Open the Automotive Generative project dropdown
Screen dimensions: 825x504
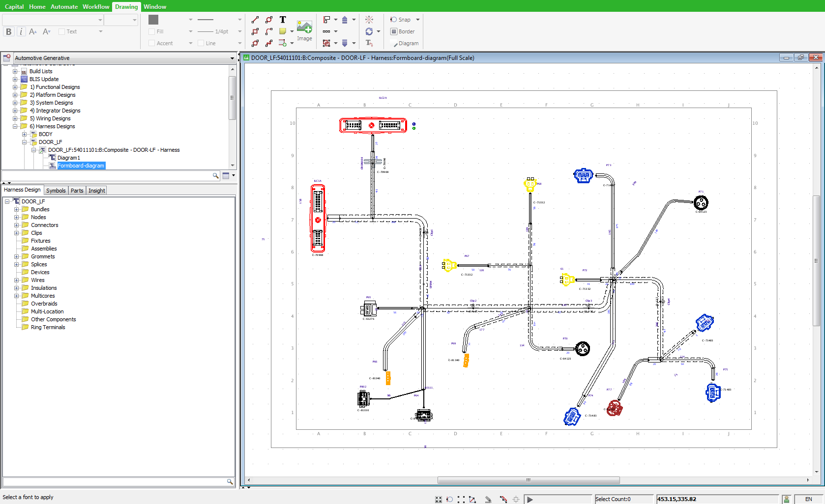(232, 58)
